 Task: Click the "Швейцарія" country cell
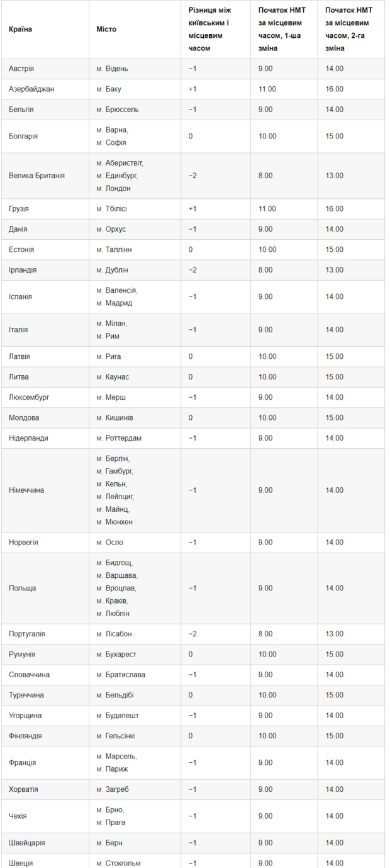[27, 843]
